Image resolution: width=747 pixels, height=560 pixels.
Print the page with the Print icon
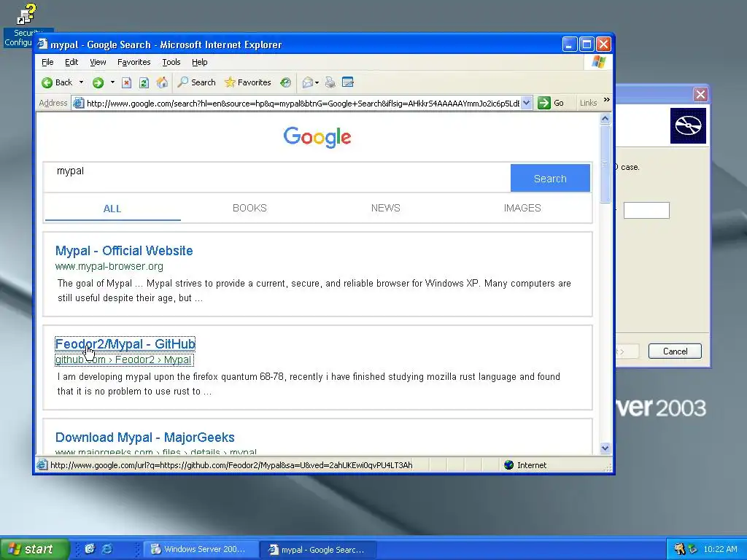pyautogui.click(x=330, y=83)
